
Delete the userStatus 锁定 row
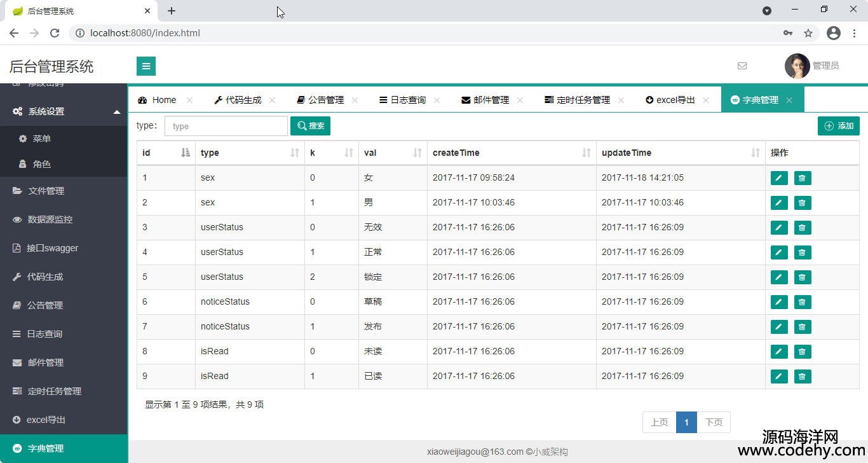pyautogui.click(x=803, y=277)
